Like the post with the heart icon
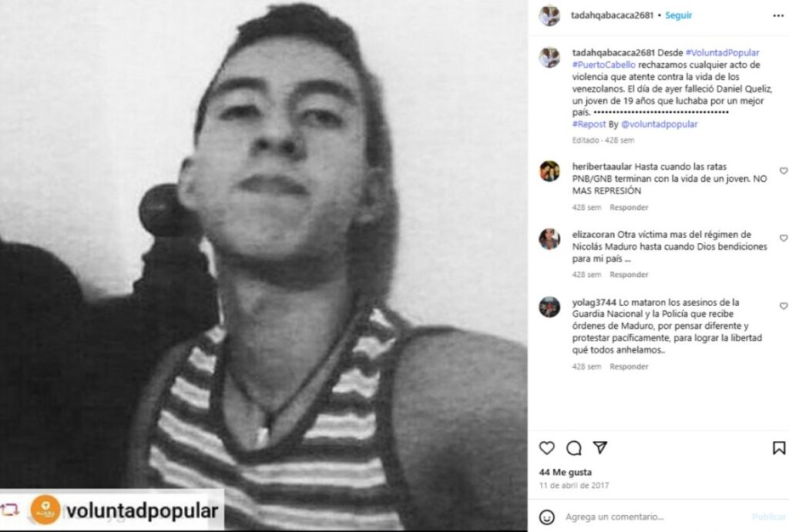Viewport: 789px width, 532px height. pyautogui.click(x=546, y=447)
